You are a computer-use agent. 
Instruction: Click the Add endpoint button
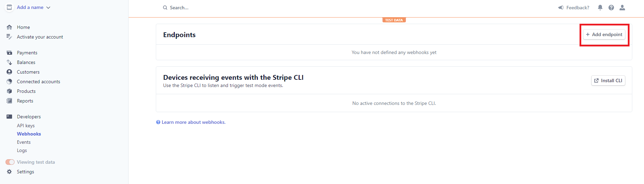click(604, 34)
